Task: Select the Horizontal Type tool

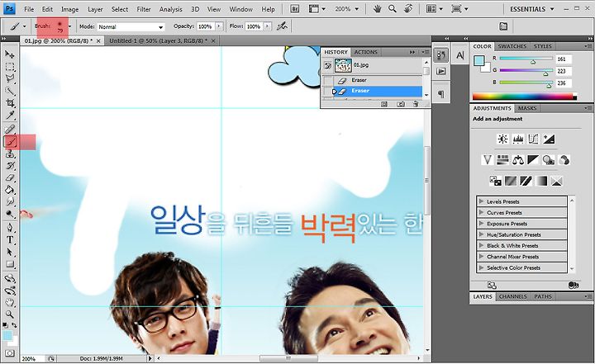Action: [x=10, y=239]
